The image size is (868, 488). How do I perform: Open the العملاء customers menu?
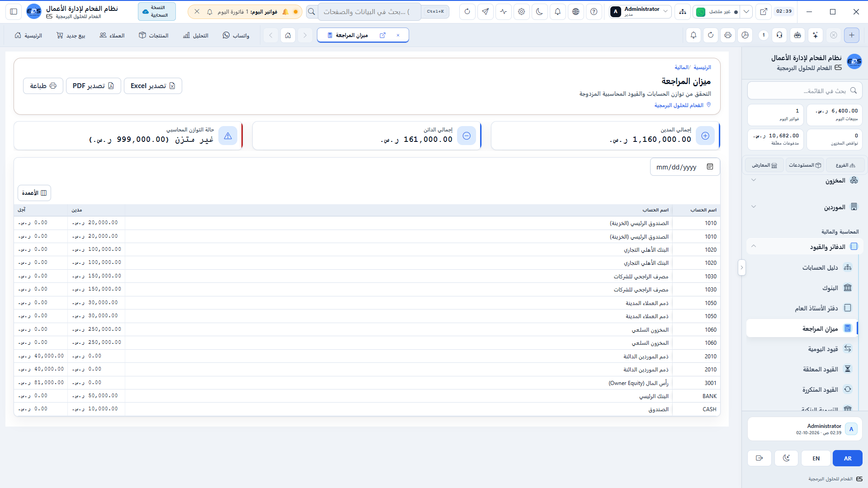tap(112, 35)
